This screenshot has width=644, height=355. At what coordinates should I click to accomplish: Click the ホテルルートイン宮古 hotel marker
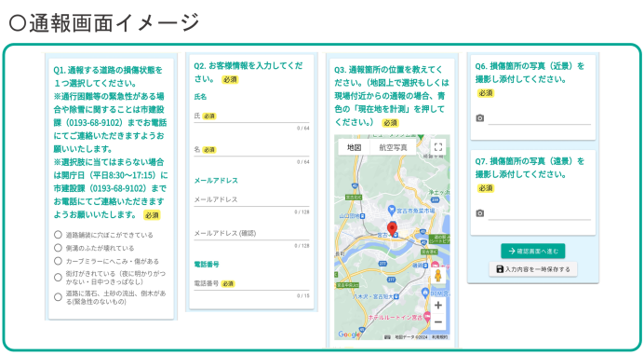[x=427, y=317]
